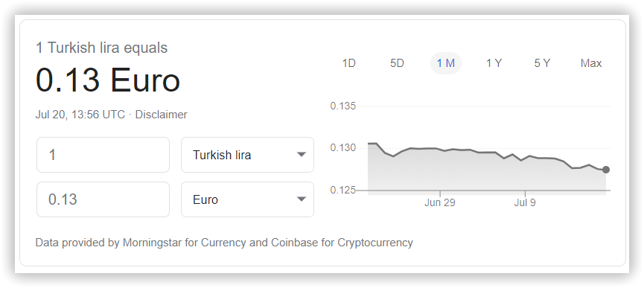This screenshot has width=644, height=288.
Task: Open the Euro currency selector
Action: (x=247, y=199)
